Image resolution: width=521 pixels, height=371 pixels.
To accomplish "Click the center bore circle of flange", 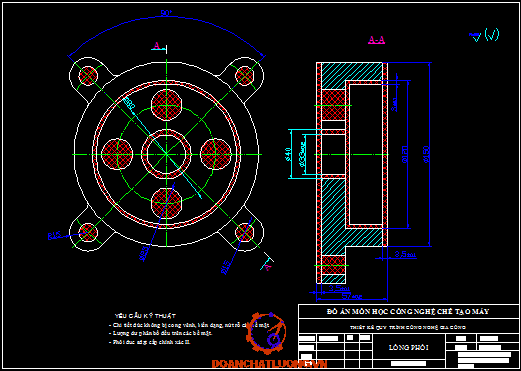I will coord(166,154).
